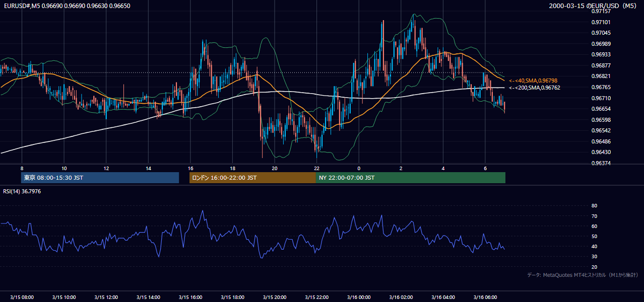The width and height of the screenshot is (644, 302).
Task: Click bottom time label 3/16 04:00
Action: (x=443, y=297)
